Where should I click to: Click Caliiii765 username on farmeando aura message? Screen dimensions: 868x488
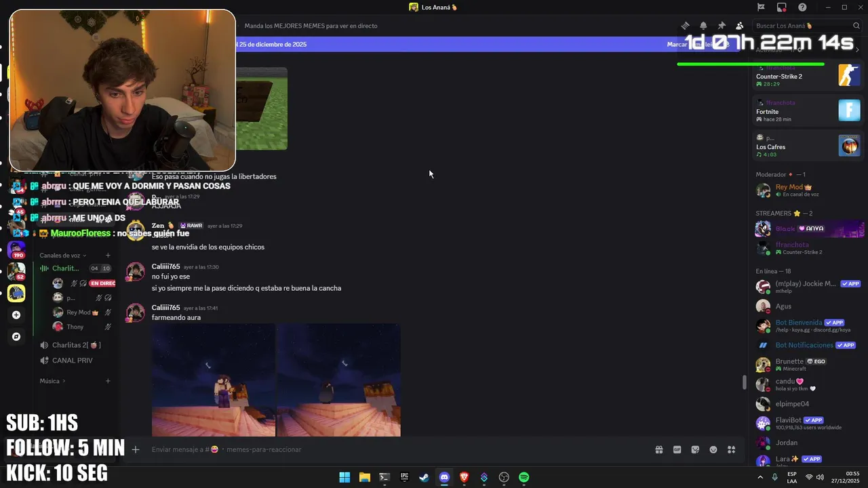tap(165, 308)
